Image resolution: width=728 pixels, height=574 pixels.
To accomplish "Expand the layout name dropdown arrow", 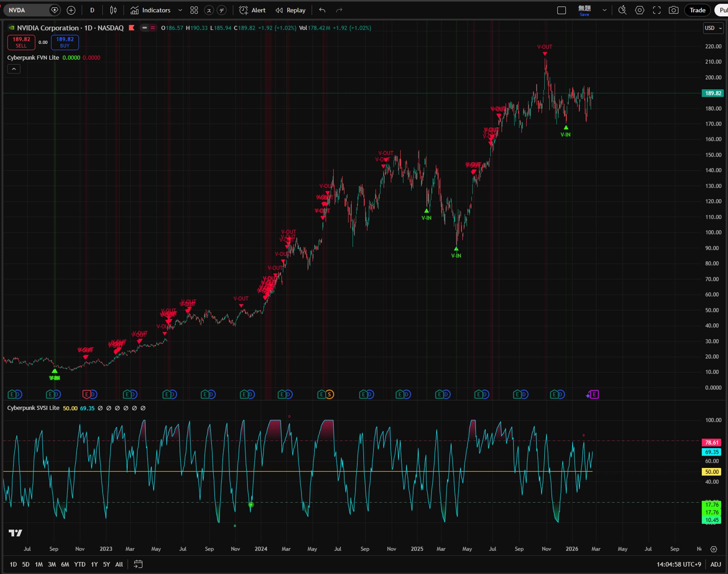I will click(604, 10).
